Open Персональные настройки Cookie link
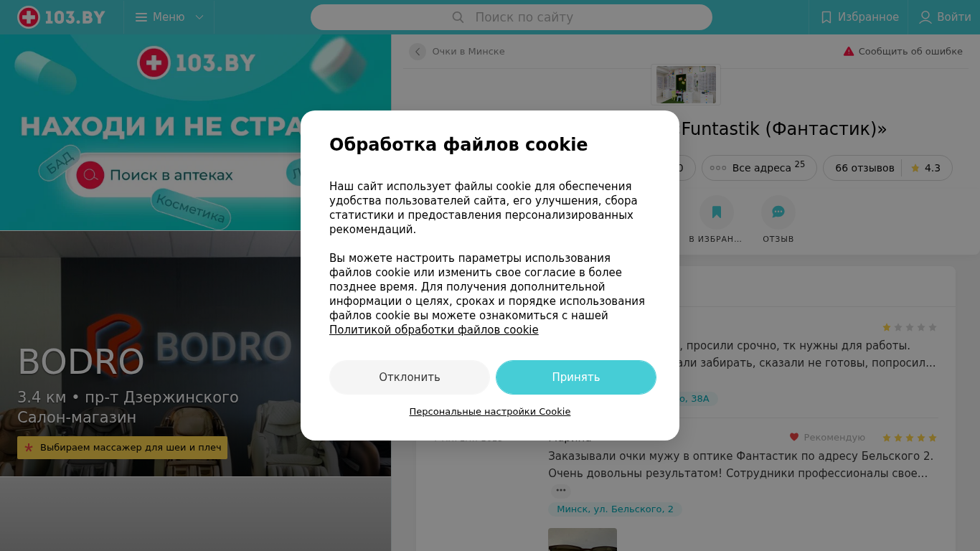Screen dimensions: 980x551 [490, 412]
